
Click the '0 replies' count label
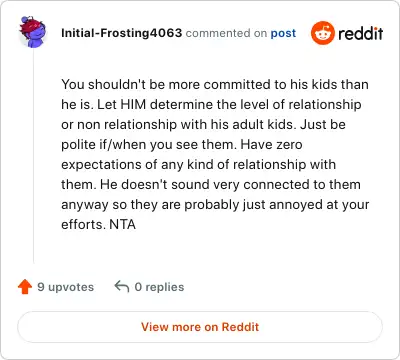[159, 287]
